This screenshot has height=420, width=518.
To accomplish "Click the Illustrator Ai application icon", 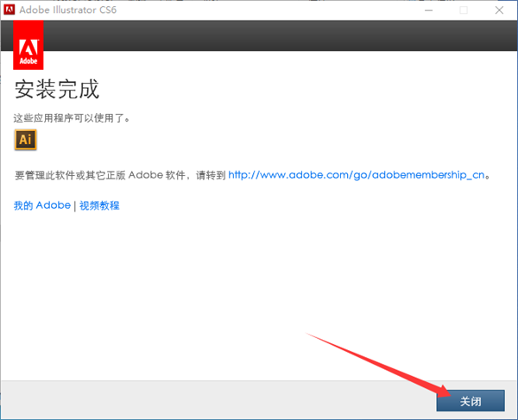I will (25, 140).
